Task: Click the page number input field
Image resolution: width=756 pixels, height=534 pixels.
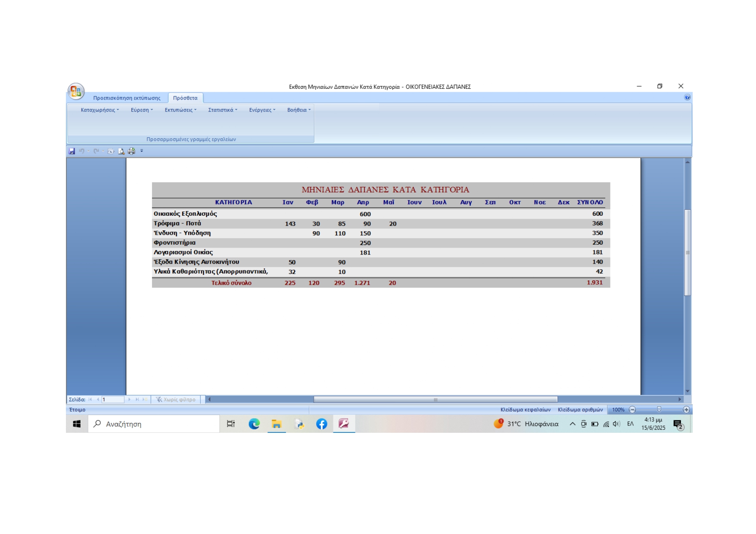Action: 113,399
